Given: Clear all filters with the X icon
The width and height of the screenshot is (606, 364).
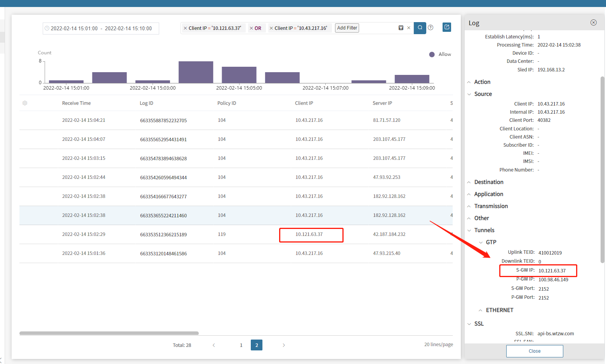Looking at the screenshot, I should pos(409,28).
